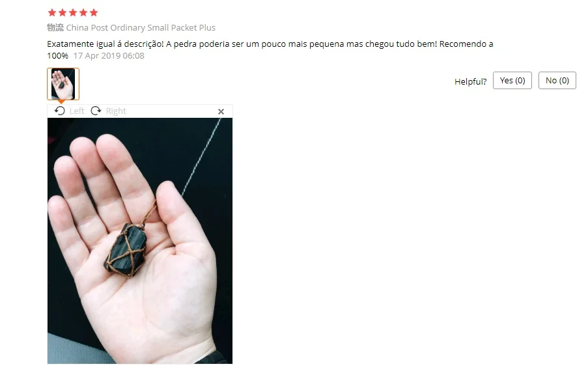588x371 pixels.
Task: Click the Portuguese review text
Action: pyautogui.click(x=270, y=49)
